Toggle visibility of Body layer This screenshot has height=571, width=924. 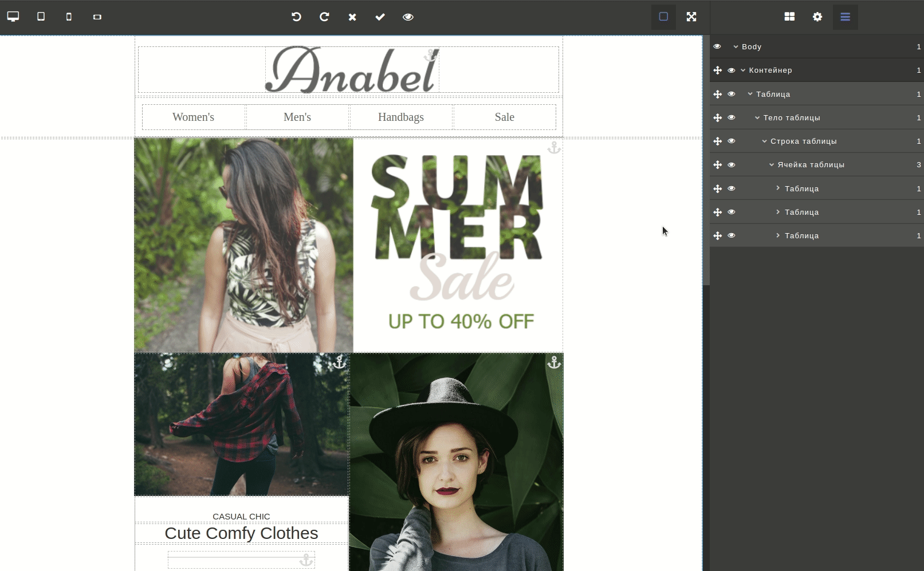tap(717, 46)
